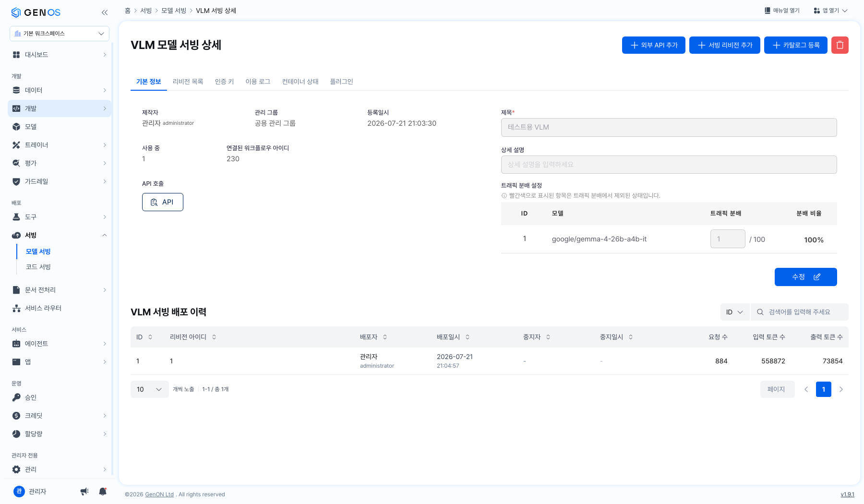This screenshot has width=864, height=504.
Task: Click the 대시보드 dashboard icon
Action: (16, 55)
